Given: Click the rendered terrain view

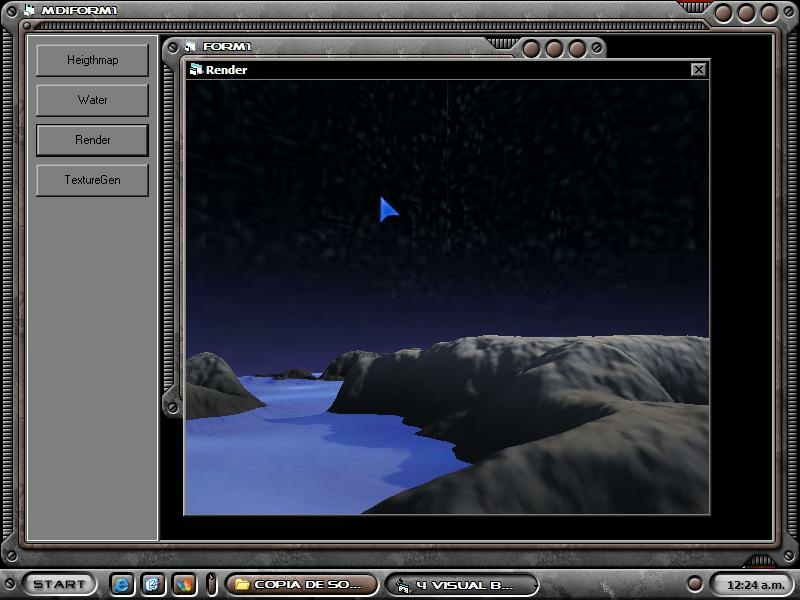Looking at the screenshot, I should [447, 297].
